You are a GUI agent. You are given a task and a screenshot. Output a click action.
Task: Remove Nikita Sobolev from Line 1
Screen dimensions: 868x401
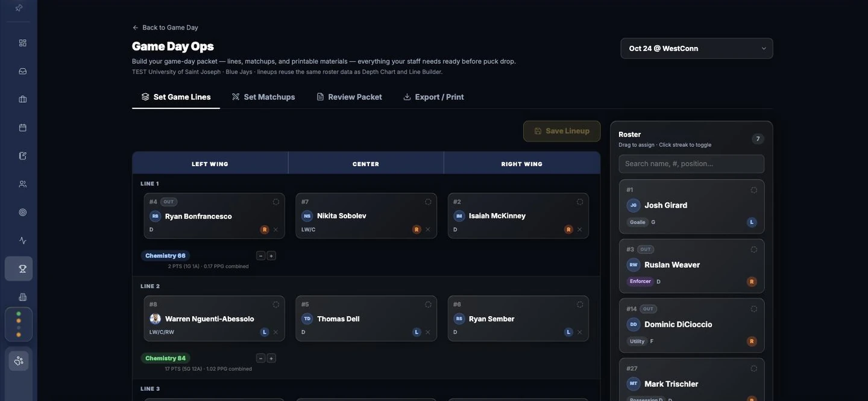click(x=428, y=229)
